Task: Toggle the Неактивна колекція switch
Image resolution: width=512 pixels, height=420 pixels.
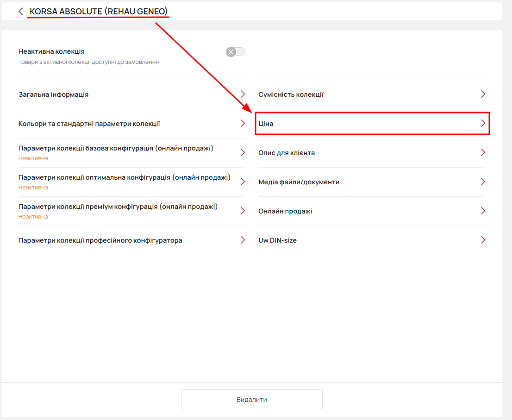Action: [235, 51]
